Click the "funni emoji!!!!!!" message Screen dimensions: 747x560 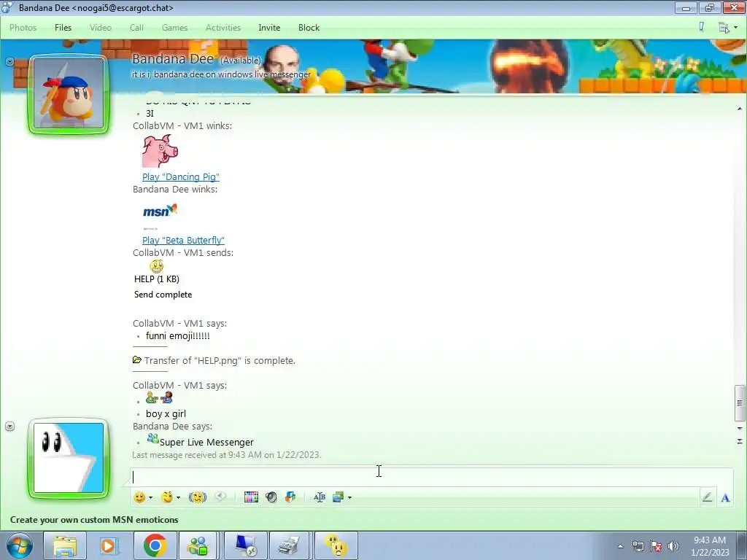tap(178, 335)
